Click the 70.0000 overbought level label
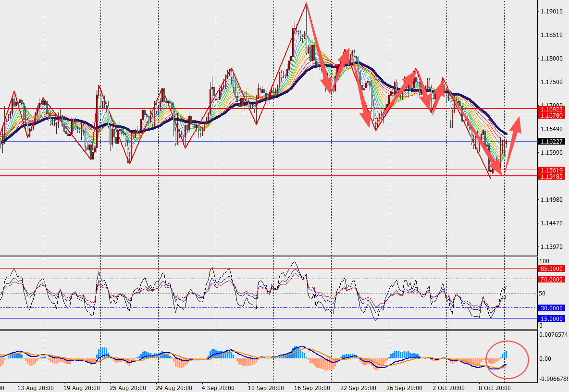The image size is (569, 392). [x=551, y=279]
